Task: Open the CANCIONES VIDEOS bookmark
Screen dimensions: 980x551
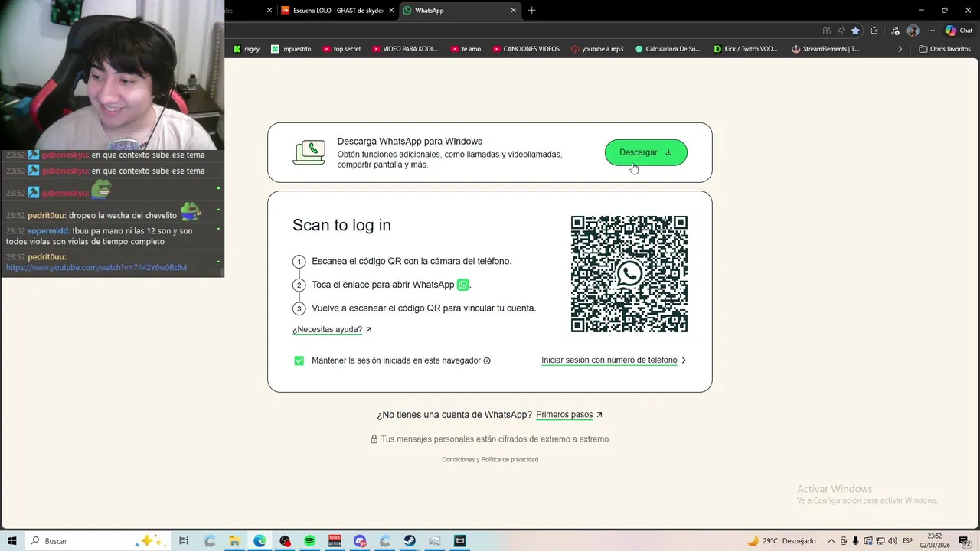Action: tap(526, 49)
